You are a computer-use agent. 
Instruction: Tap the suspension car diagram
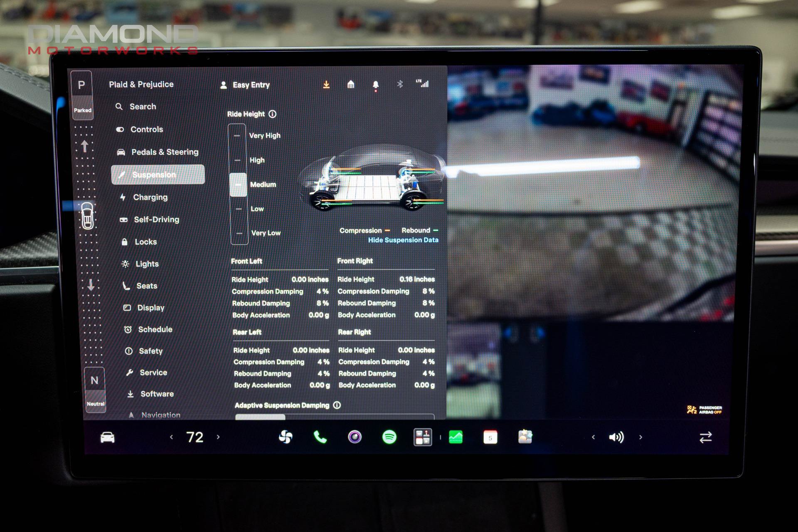pyautogui.click(x=372, y=179)
